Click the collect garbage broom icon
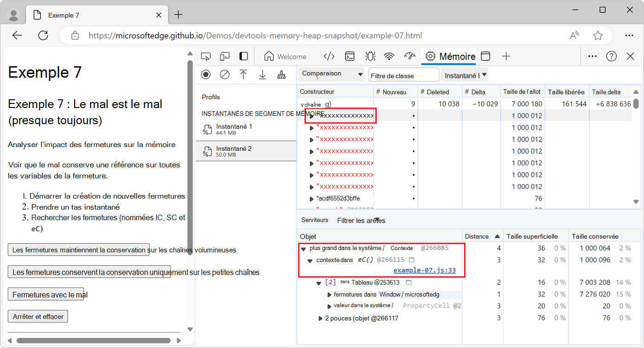Image resolution: width=644 pixels, height=348 pixels. click(x=282, y=74)
